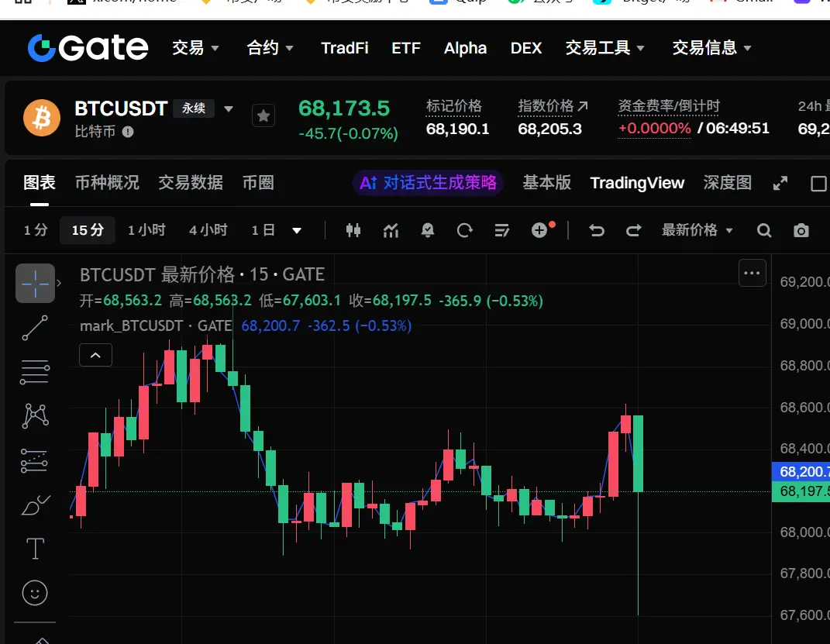Image resolution: width=830 pixels, height=644 pixels.
Task: Open the index price external link arrow
Action: tap(583, 106)
